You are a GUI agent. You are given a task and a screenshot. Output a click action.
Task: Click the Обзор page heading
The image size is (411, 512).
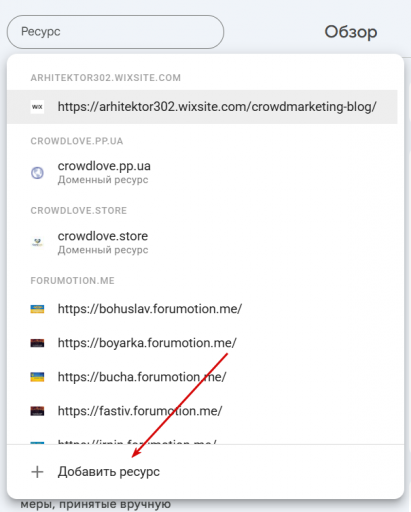[351, 32]
